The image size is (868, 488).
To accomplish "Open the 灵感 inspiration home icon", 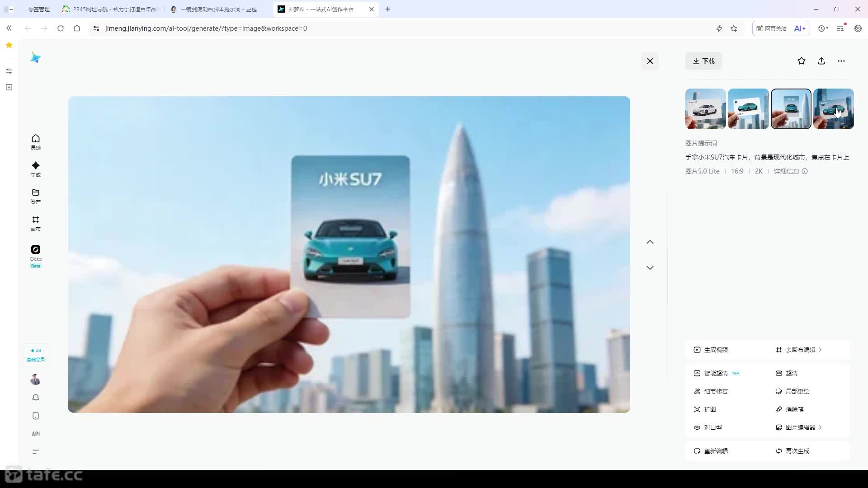I will 36,142.
